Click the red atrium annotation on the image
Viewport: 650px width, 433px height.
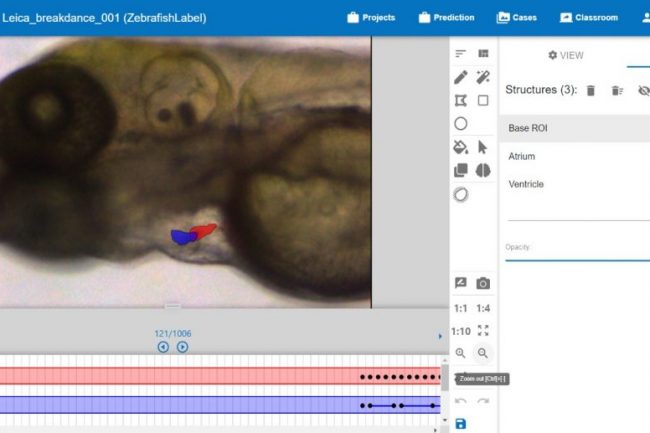(204, 230)
